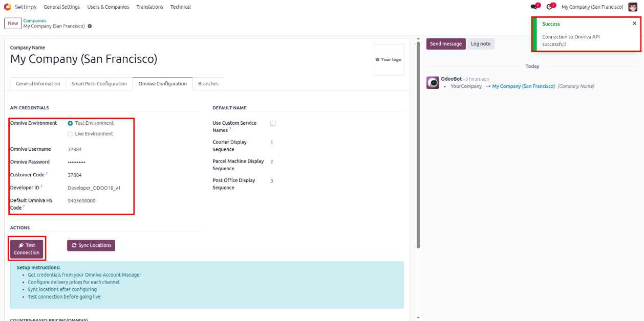Open the conversations chat bubble icon
The height and width of the screenshot is (321, 644).
534,7
